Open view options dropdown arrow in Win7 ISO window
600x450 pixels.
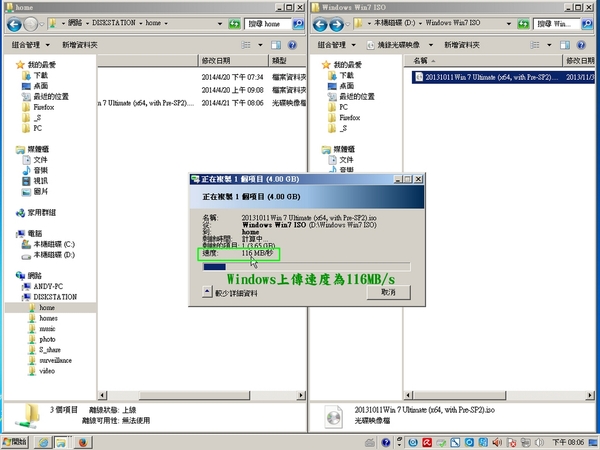(549, 45)
